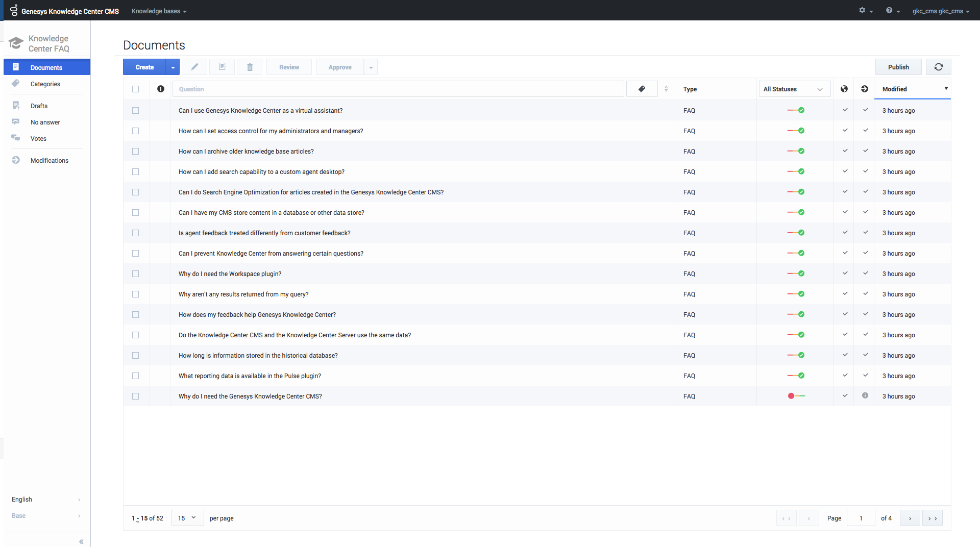Screen dimensions: 980x547
Task: Toggle the select-all checkbox in header
Action: tap(135, 89)
